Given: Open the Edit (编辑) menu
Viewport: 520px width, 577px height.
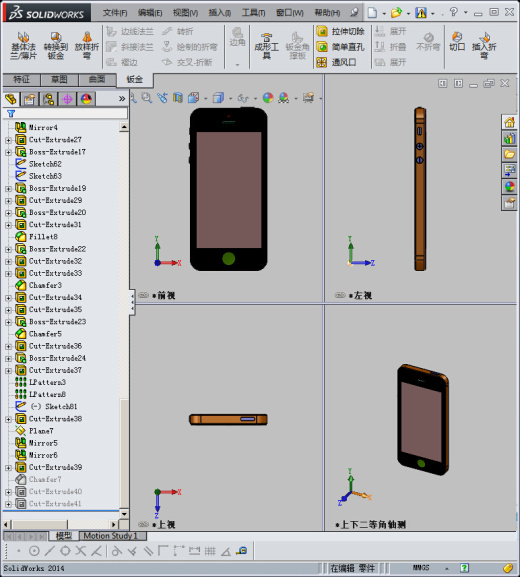Looking at the screenshot, I should 150,13.
